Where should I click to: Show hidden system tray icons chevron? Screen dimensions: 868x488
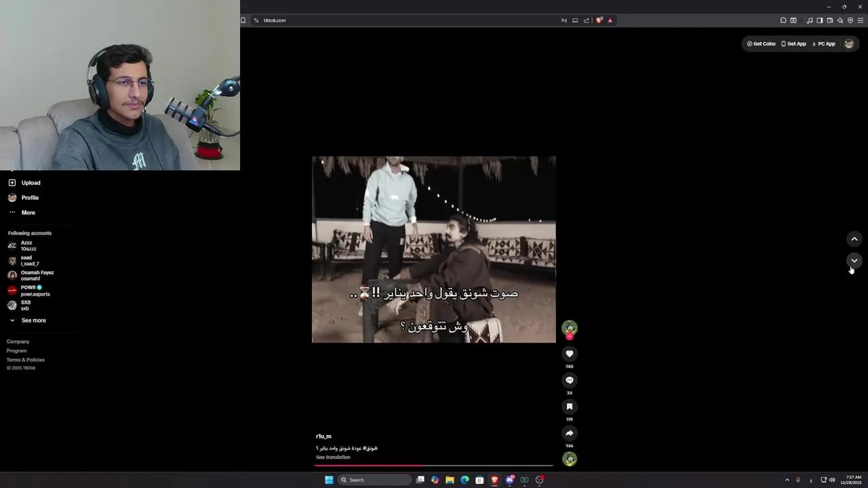[x=787, y=480]
